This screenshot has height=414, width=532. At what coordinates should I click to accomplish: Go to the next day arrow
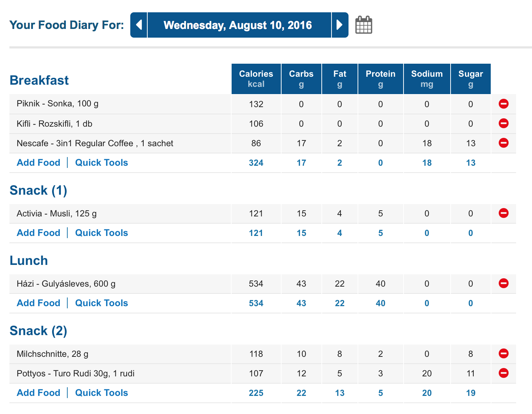(339, 25)
